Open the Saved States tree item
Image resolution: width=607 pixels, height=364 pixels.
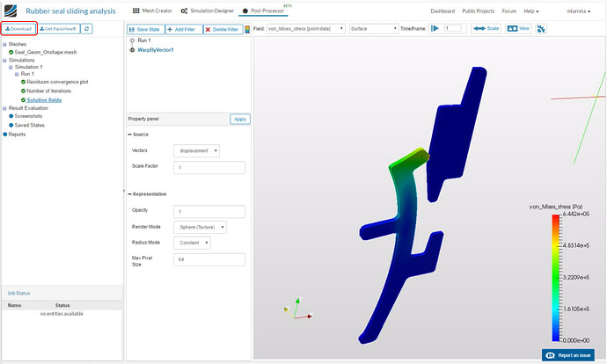tap(29, 126)
